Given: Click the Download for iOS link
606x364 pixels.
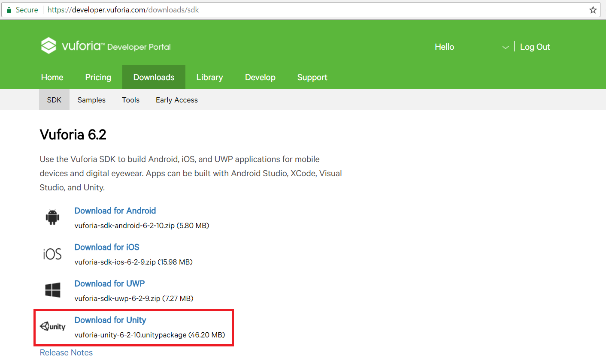Looking at the screenshot, I should (x=107, y=247).
